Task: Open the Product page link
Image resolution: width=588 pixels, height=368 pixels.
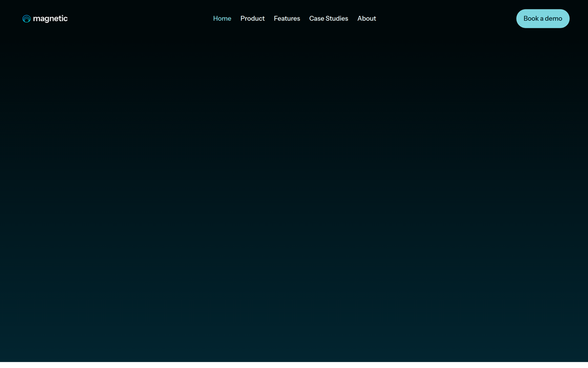Action: tap(252, 18)
